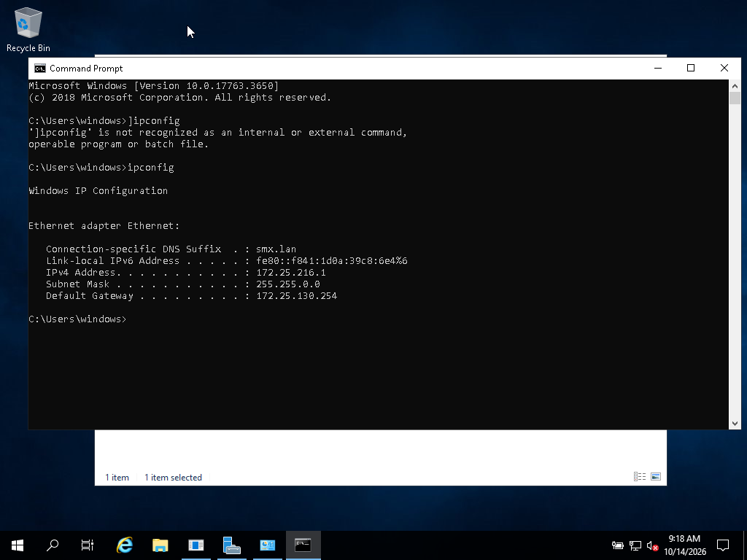Click the mistyped ']ipconfig' command line
Image resolution: width=747 pixels, height=560 pixels.
[x=104, y=121]
